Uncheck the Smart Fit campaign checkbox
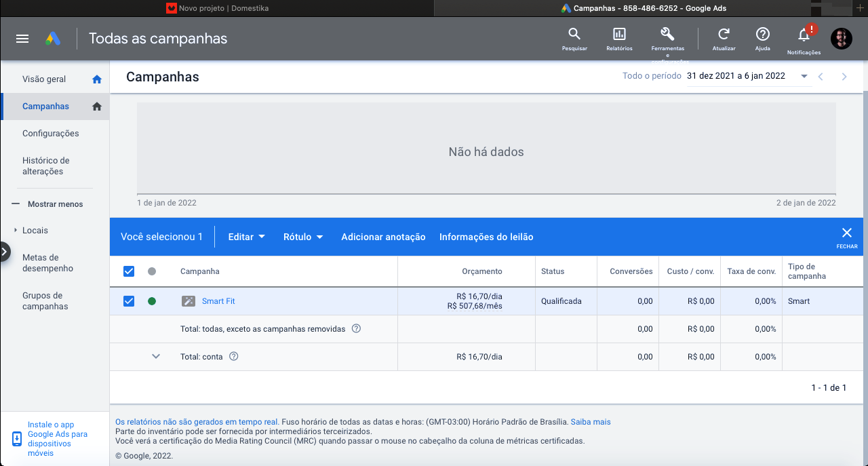 click(129, 301)
